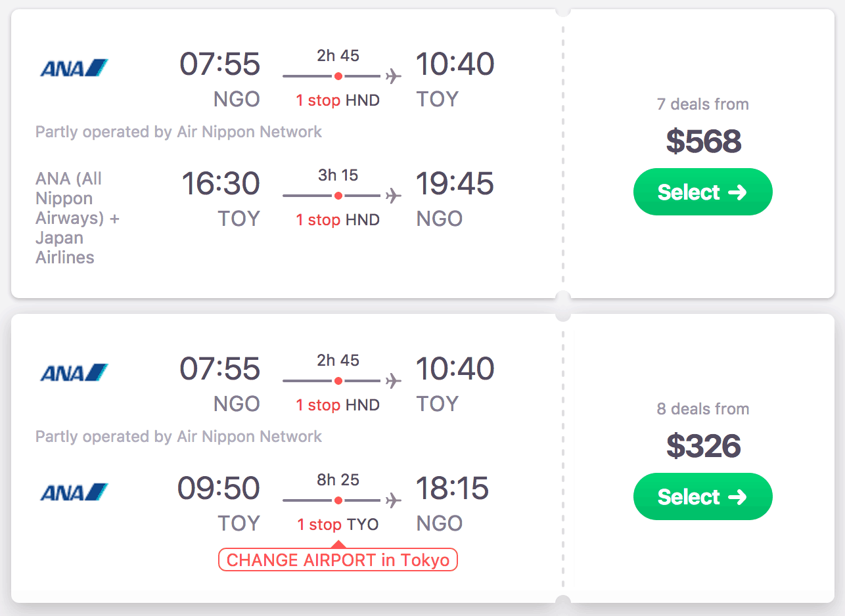
Task: Click the $326 price
Action: (703, 446)
